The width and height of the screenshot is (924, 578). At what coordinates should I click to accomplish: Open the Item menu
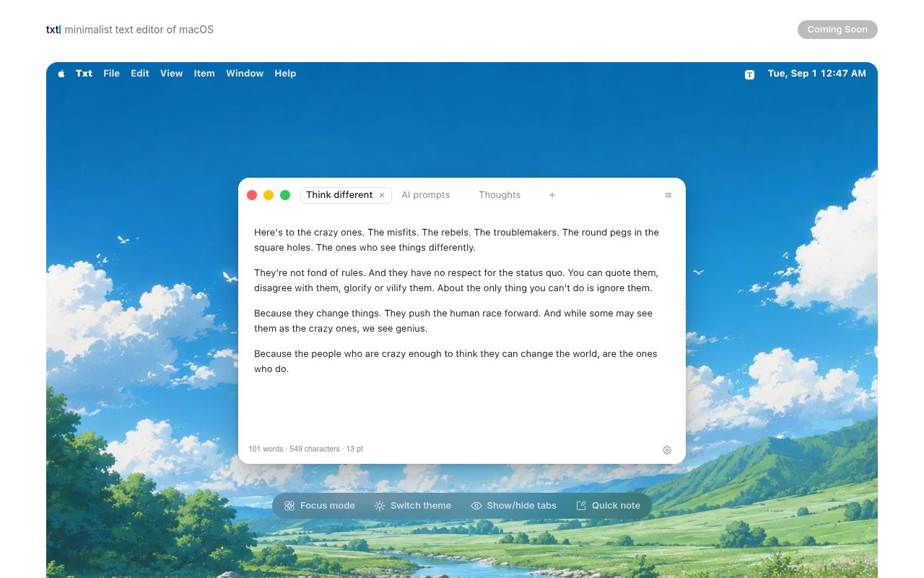pos(204,74)
